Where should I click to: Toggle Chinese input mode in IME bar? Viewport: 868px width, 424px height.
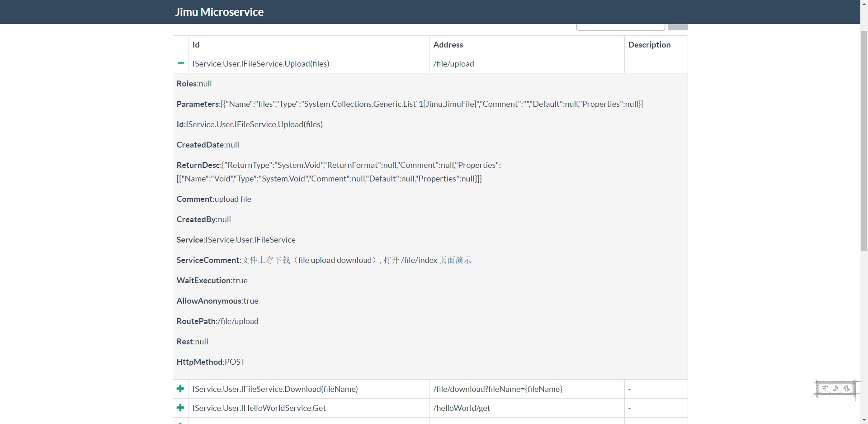pyautogui.click(x=825, y=388)
